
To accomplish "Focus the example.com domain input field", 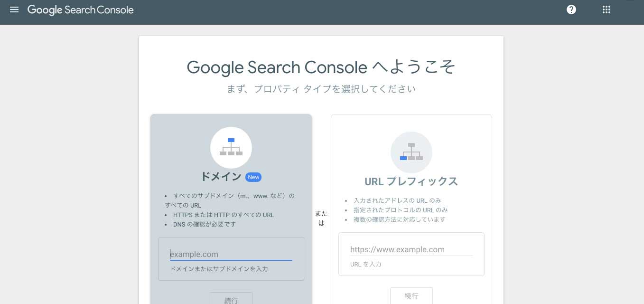I will [231, 254].
